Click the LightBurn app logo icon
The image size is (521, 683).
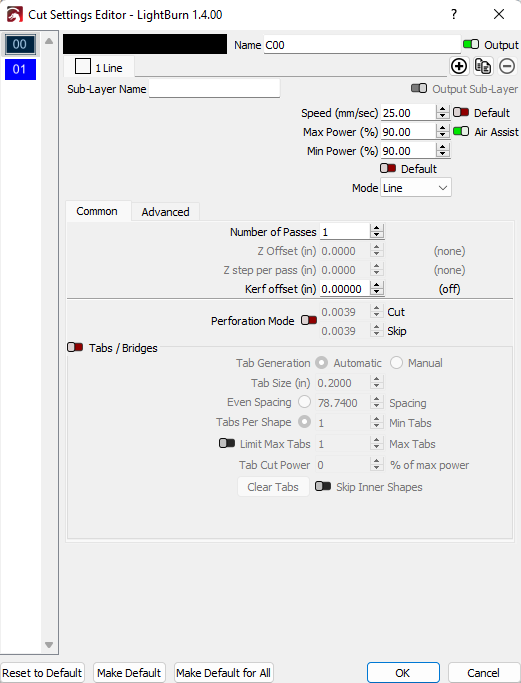click(x=14, y=14)
